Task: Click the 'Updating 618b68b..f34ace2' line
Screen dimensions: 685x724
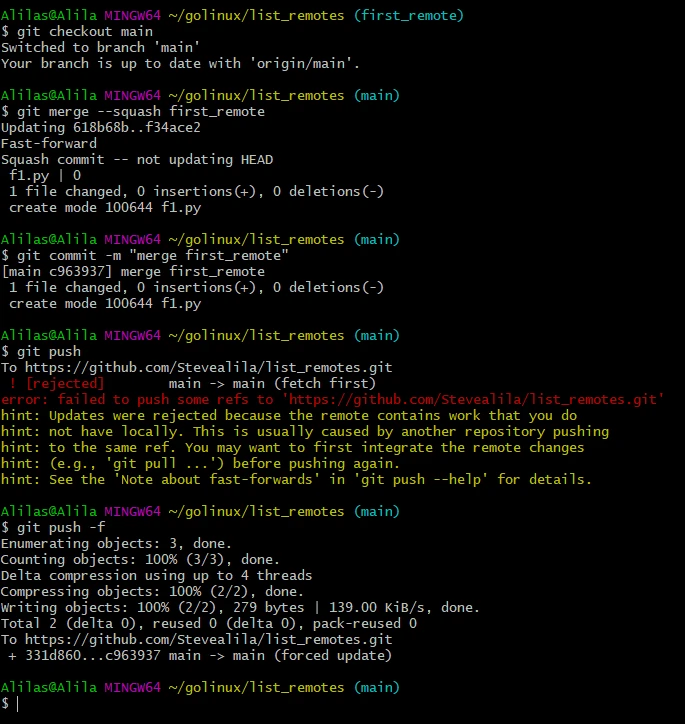Action: click(x=101, y=127)
